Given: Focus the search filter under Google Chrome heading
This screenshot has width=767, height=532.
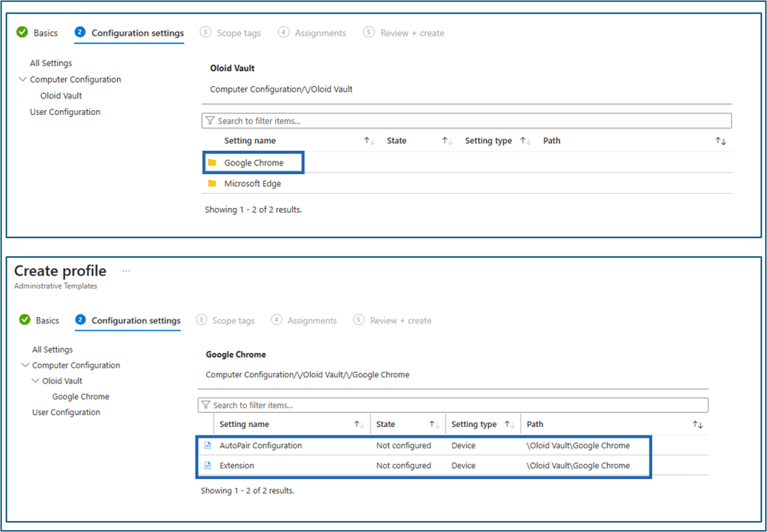Looking at the screenshot, I should [453, 405].
